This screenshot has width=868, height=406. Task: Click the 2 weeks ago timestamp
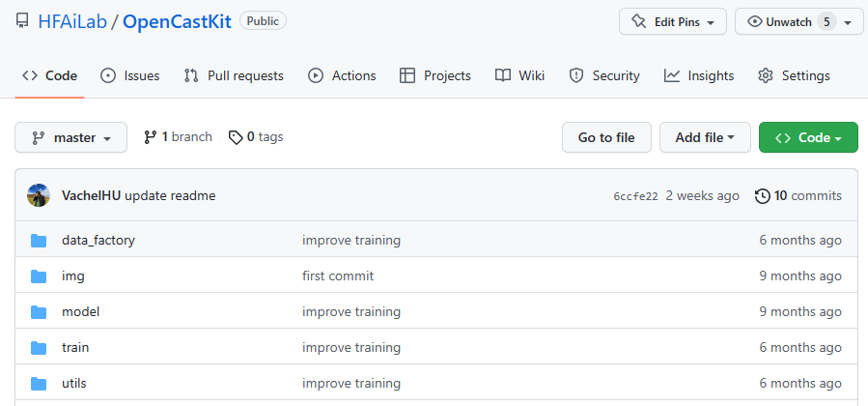(702, 195)
